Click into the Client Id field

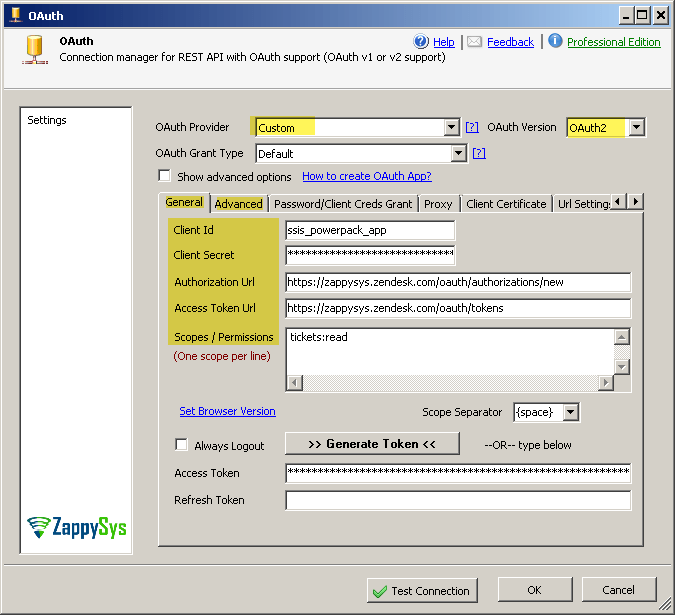tap(370, 230)
